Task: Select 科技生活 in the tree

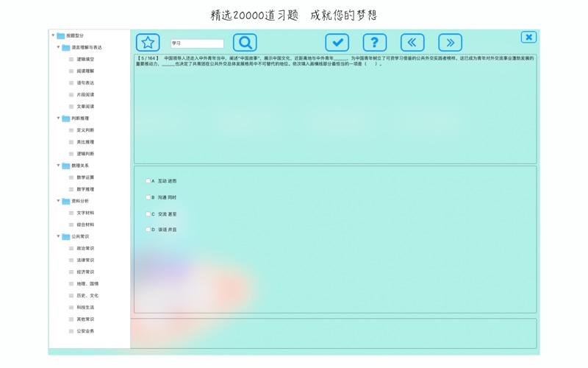Action: pos(85,308)
